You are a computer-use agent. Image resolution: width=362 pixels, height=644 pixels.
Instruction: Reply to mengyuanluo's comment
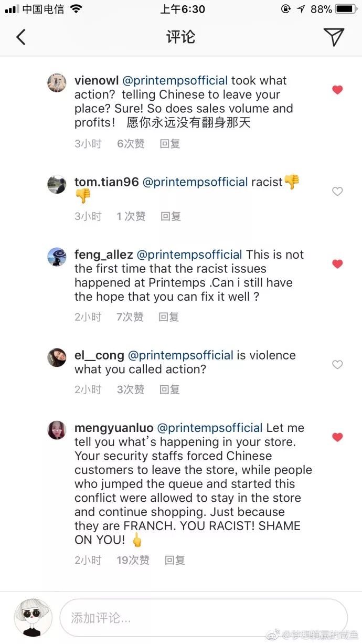[175, 560]
